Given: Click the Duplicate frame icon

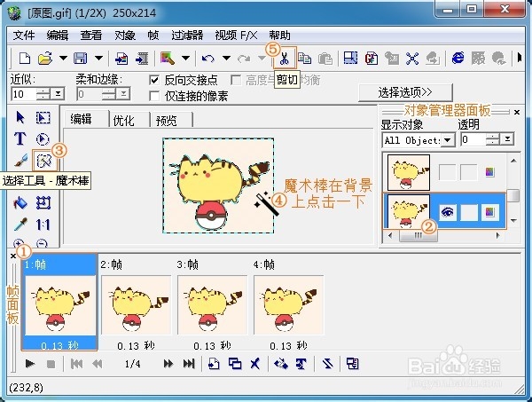Looking at the screenshot, I should (x=235, y=364).
